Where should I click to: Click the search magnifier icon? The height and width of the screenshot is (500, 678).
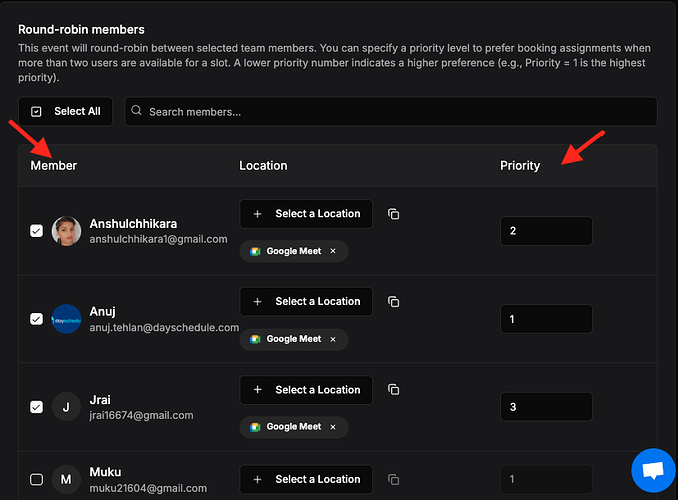(136, 111)
